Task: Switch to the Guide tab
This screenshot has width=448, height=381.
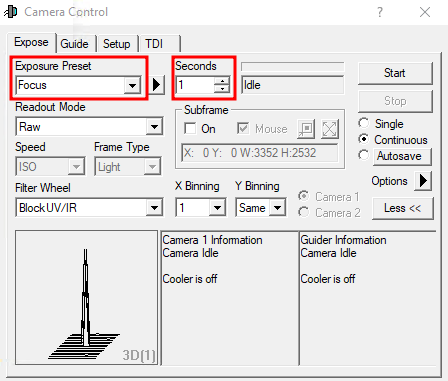Action: (x=75, y=44)
